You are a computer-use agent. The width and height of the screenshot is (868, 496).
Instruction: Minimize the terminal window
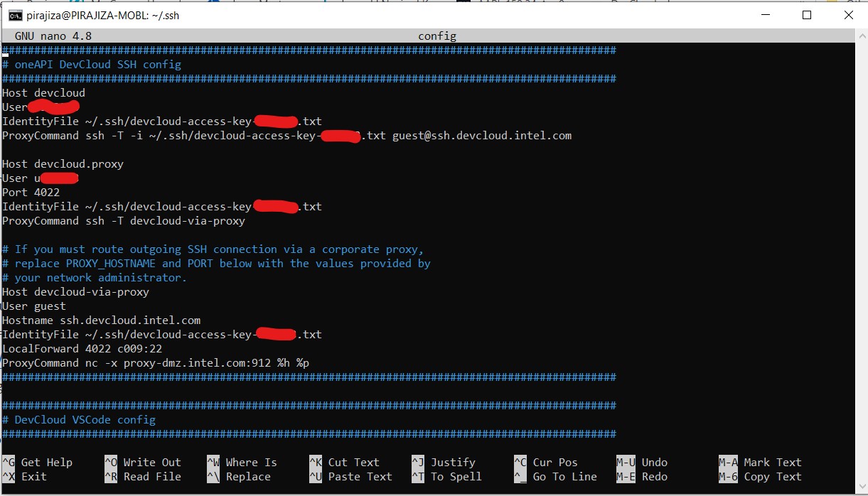pos(766,15)
